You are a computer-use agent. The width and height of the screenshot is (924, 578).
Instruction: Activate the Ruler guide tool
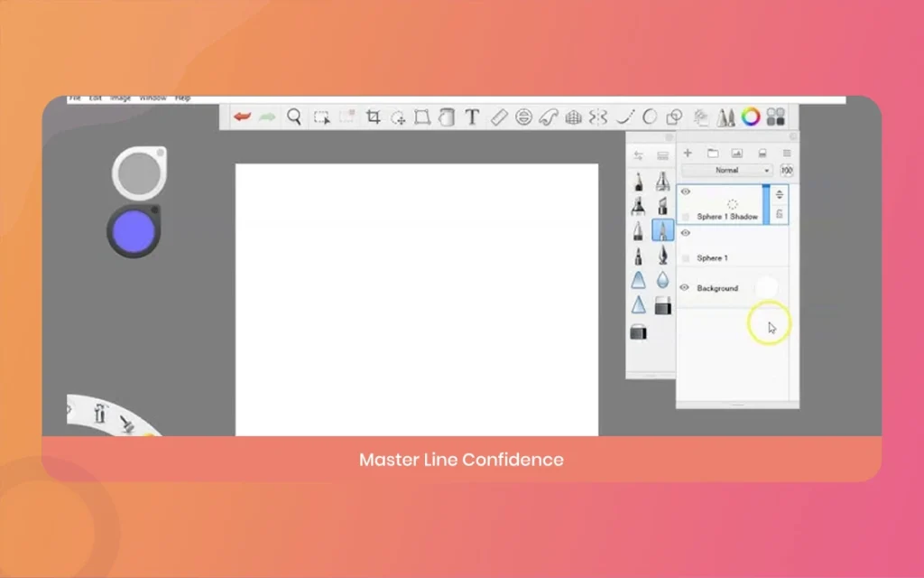(498, 117)
